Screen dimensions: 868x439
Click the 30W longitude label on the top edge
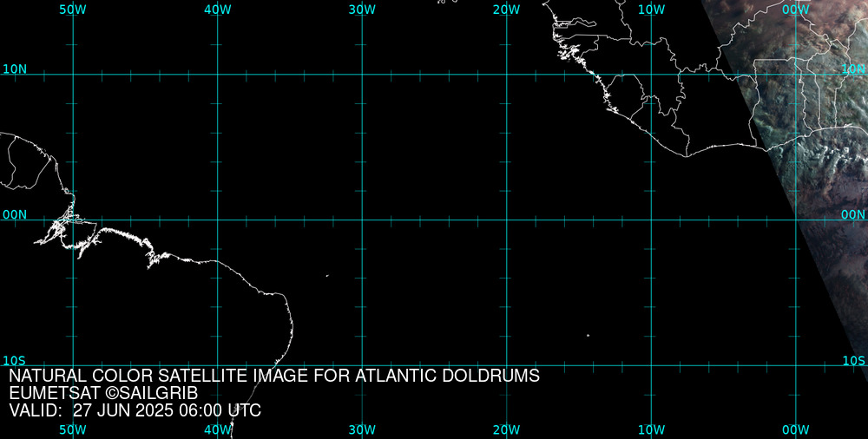click(x=362, y=10)
